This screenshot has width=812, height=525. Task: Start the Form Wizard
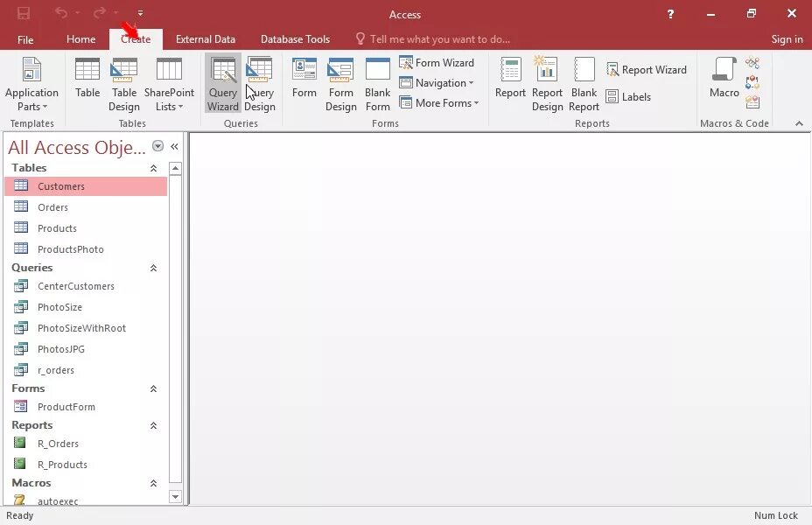click(437, 63)
